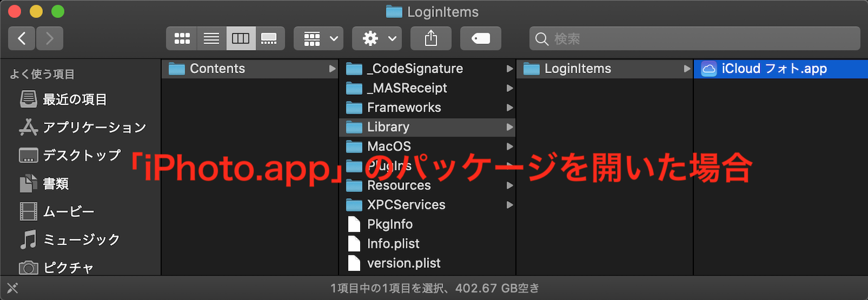Go back with the left chevron button

pyautogui.click(x=22, y=39)
